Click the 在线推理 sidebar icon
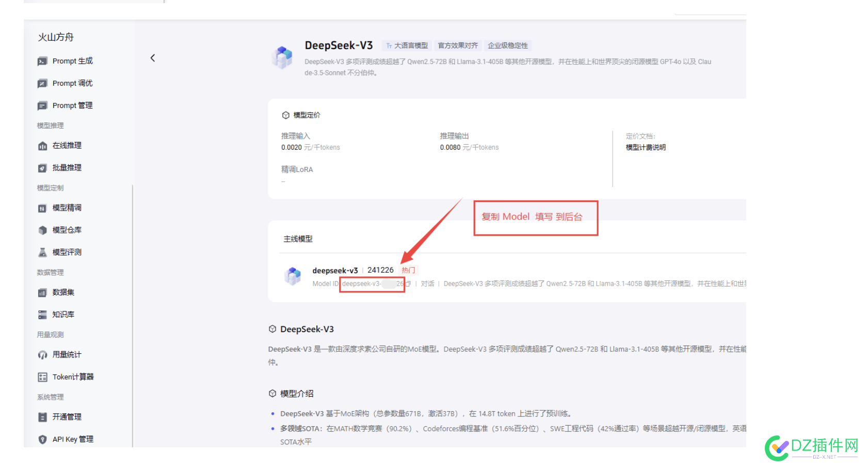The image size is (868, 469). point(42,146)
